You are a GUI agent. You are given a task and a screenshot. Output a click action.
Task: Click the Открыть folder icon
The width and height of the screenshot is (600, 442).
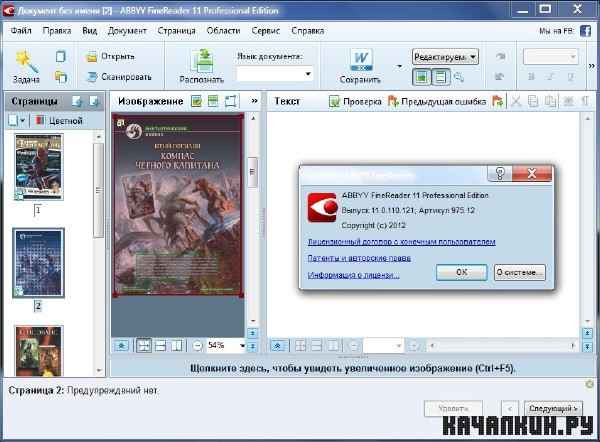(x=91, y=57)
